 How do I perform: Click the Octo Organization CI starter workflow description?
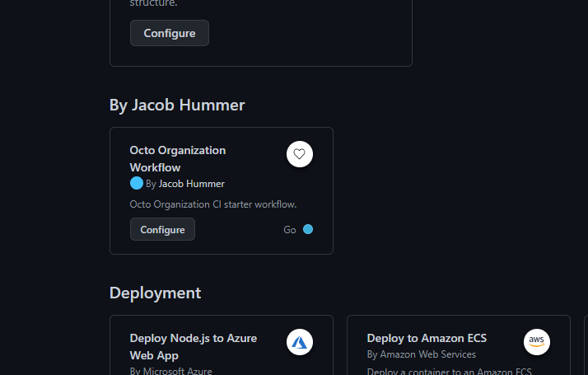click(x=212, y=204)
